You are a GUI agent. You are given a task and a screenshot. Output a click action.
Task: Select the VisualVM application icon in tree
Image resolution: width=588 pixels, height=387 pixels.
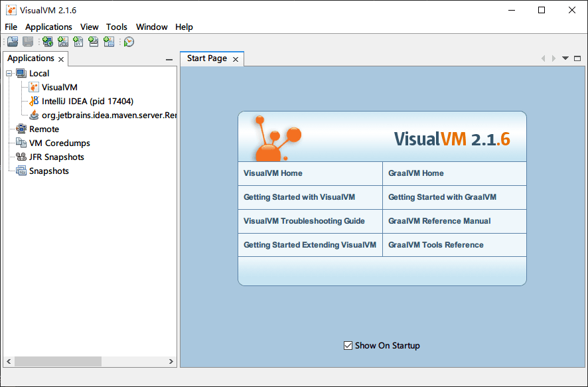click(34, 88)
